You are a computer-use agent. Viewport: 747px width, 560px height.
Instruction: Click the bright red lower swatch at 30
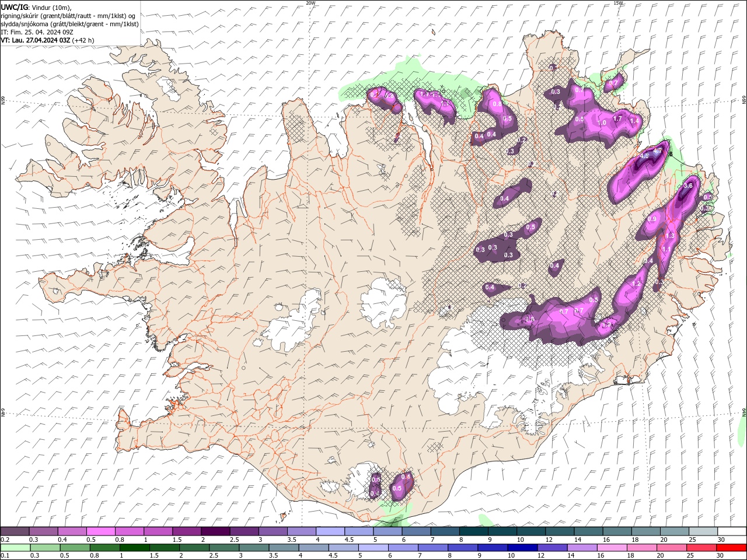click(x=731, y=548)
